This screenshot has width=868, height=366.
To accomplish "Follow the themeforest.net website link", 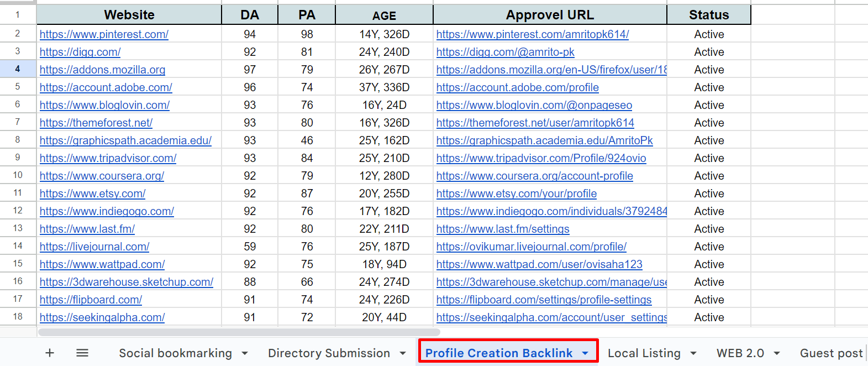I will 96,123.
